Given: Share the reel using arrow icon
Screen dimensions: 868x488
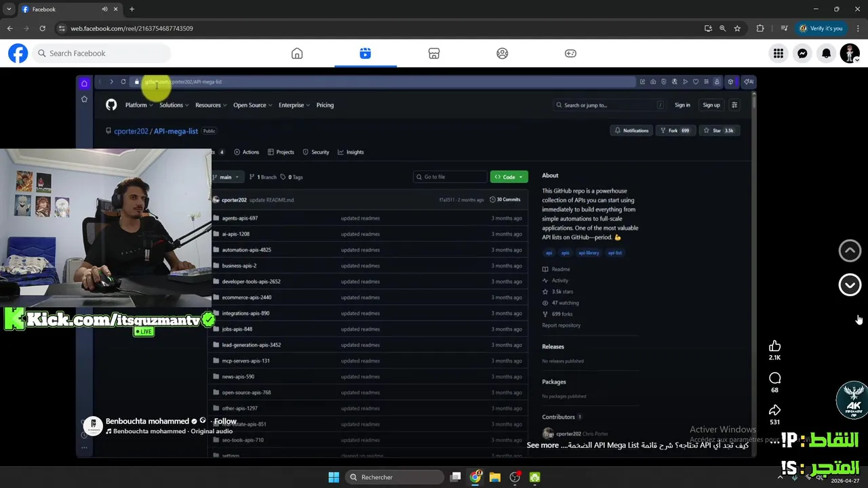Looking at the screenshot, I should [774, 410].
